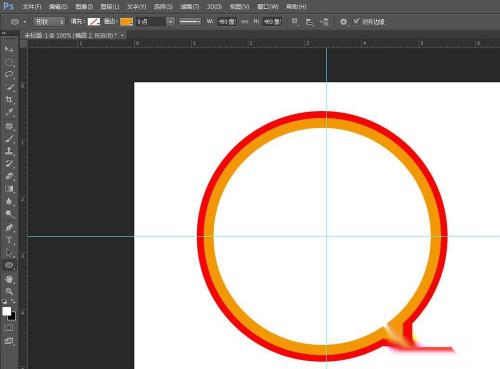The image size is (500, 369).
Task: Select the Zoom tool
Action: 9,292
